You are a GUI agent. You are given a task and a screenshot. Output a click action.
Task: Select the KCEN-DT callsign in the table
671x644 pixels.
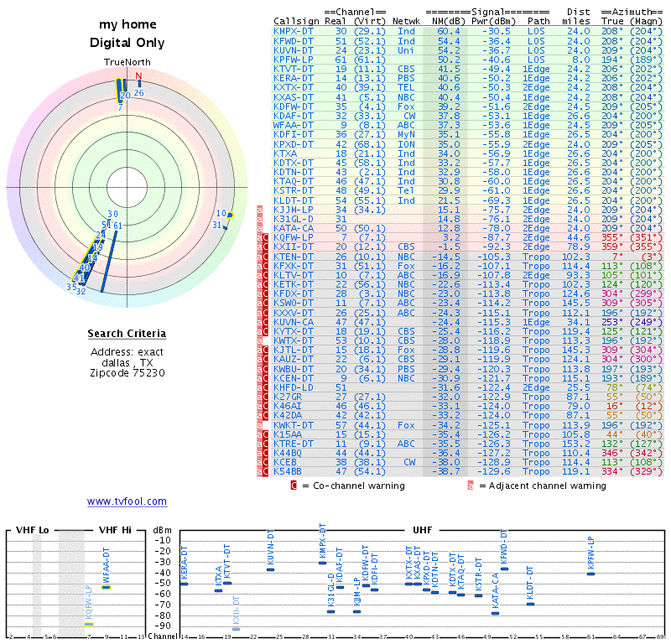(x=294, y=378)
